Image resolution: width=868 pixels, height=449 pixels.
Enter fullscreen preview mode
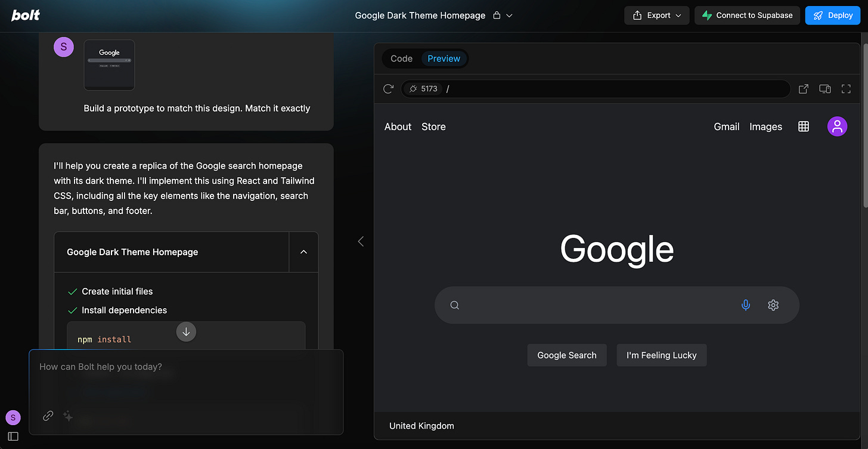pos(846,88)
